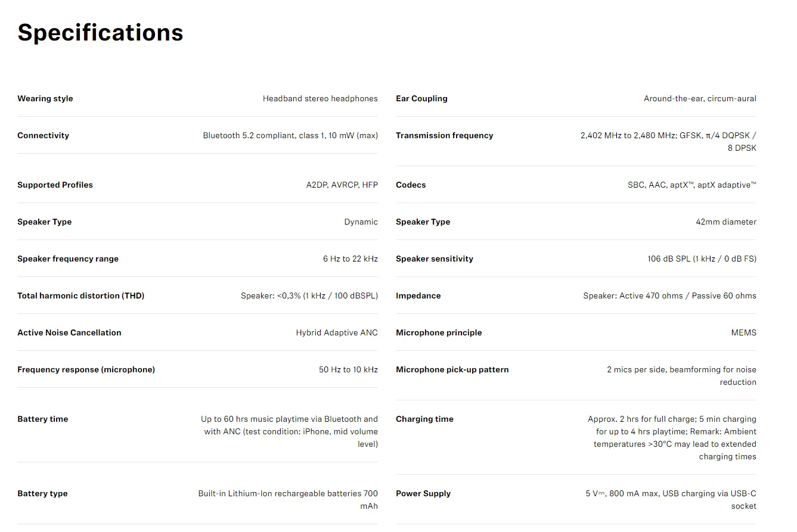
Task: Select the Supported Profiles label
Action: 55,185
